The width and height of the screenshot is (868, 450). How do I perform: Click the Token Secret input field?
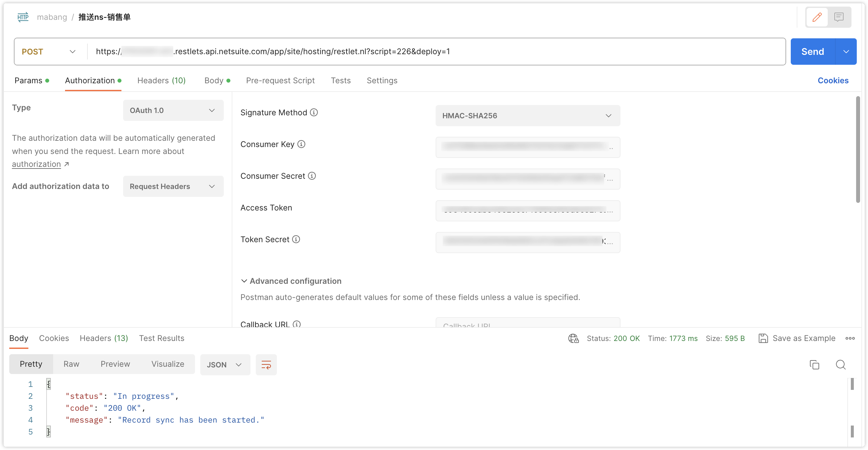pyautogui.click(x=528, y=243)
